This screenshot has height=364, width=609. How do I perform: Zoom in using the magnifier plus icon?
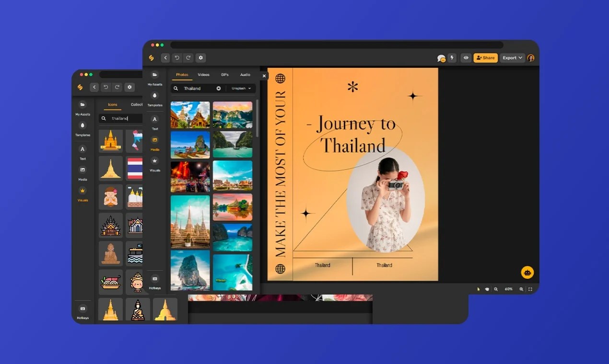(x=522, y=289)
